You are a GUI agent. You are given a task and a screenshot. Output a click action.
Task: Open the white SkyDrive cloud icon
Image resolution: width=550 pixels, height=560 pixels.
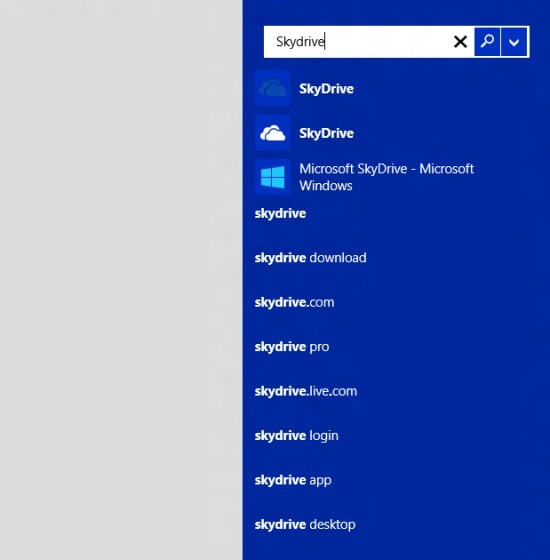(273, 133)
